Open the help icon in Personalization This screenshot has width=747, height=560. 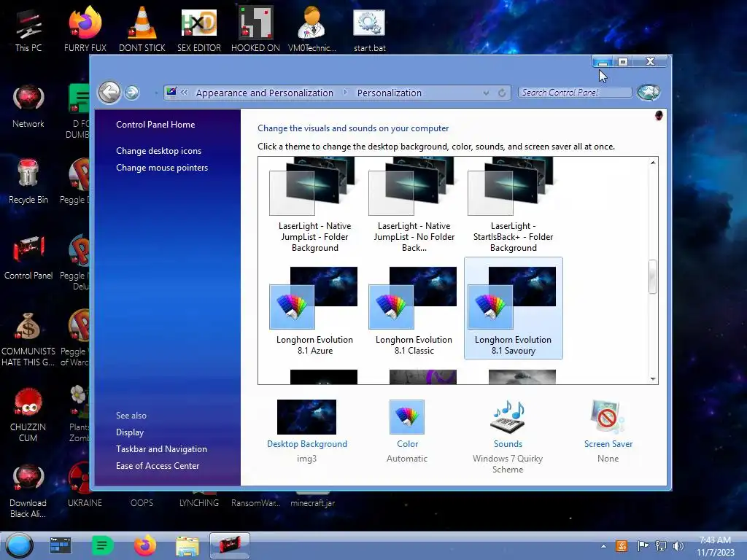pos(659,116)
